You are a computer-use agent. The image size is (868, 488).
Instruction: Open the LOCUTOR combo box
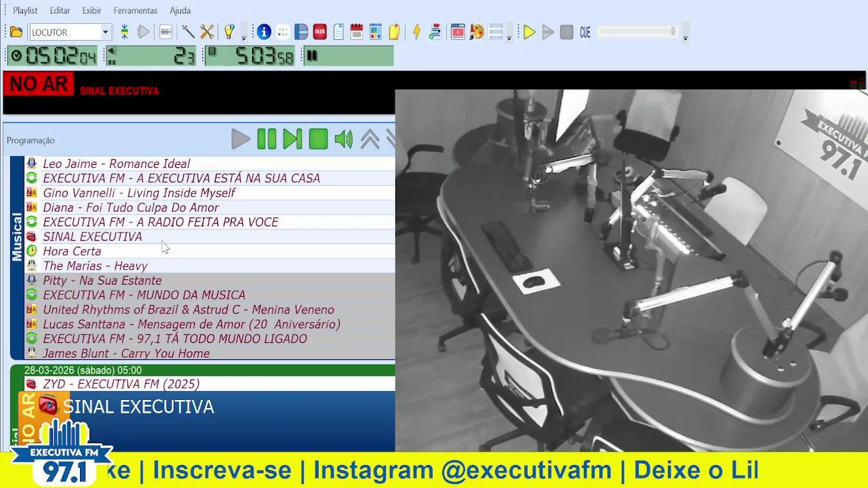[x=70, y=32]
